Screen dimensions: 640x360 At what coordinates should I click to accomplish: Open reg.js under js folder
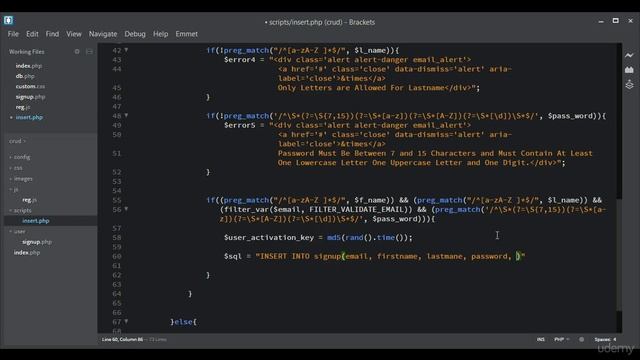tap(29, 200)
